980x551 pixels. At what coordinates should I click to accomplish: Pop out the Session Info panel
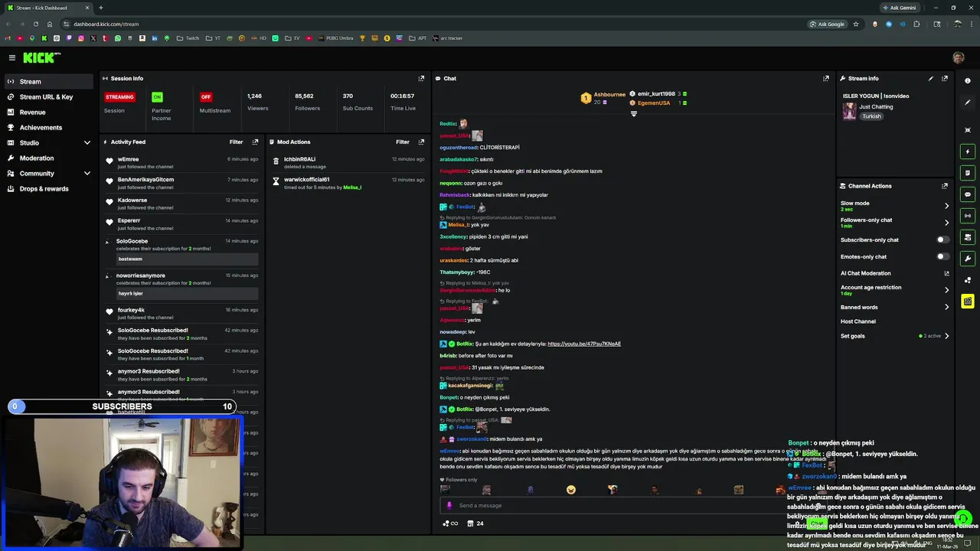421,78
